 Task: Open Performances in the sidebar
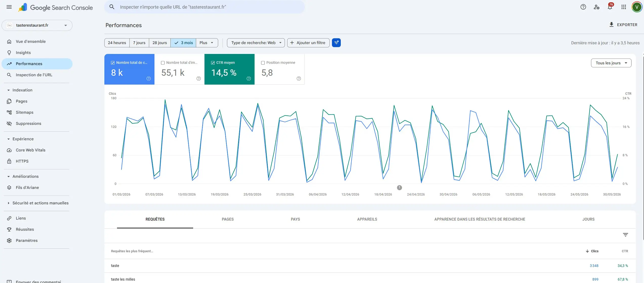37,64
